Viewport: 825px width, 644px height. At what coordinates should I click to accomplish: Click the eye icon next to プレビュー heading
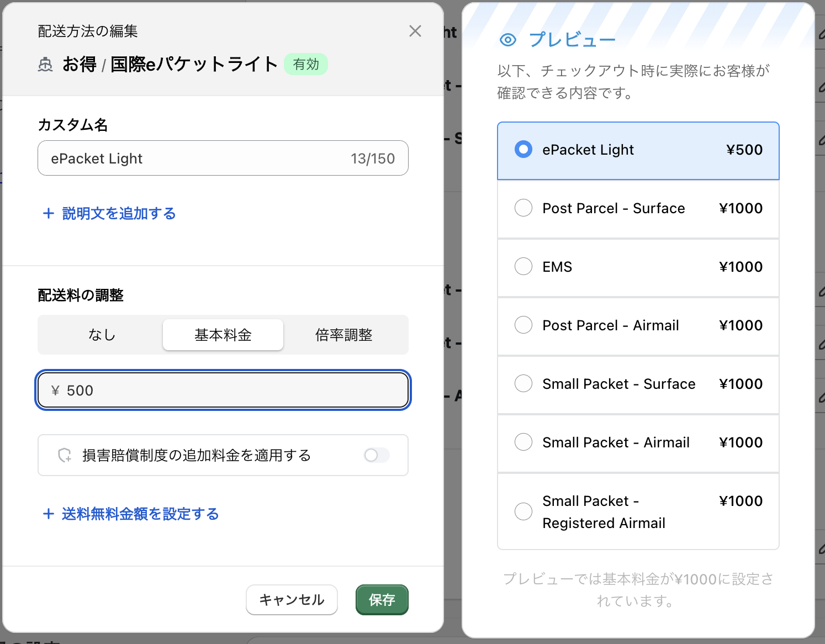click(507, 39)
